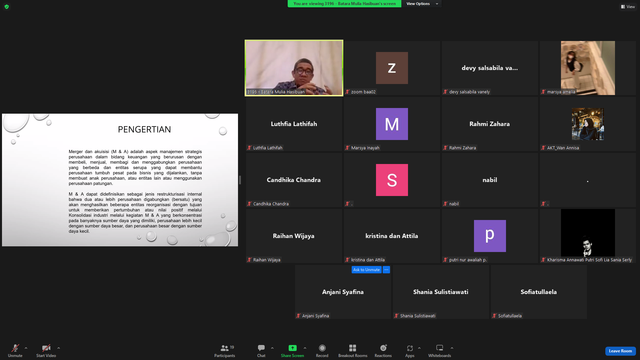Select the zoom baa02 participant tile
This screenshot has width=640, height=360.
[x=392, y=68]
